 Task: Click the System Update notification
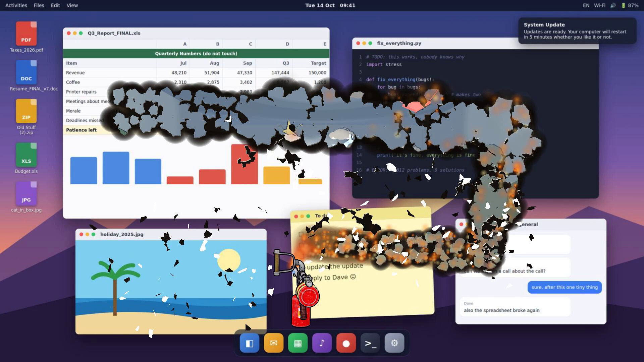tap(577, 31)
